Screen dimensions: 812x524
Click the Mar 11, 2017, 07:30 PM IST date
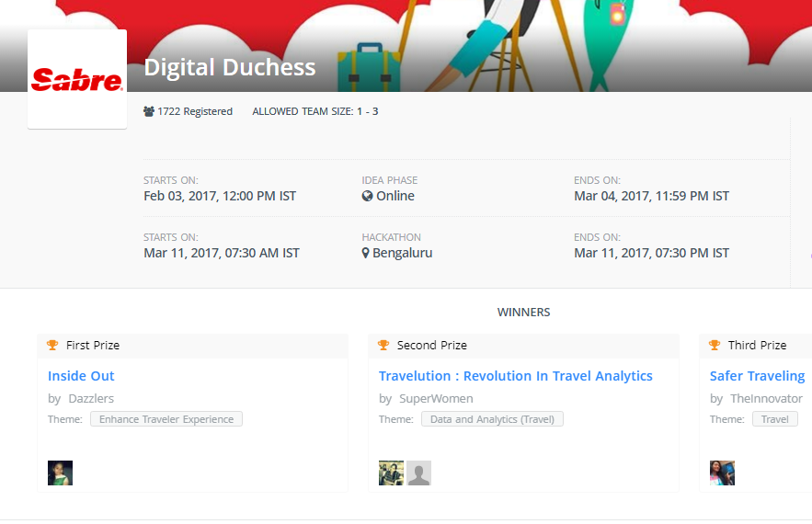tap(651, 253)
